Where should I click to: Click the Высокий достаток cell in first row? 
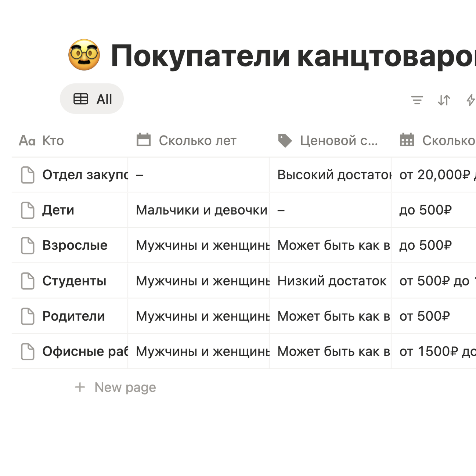(x=333, y=175)
